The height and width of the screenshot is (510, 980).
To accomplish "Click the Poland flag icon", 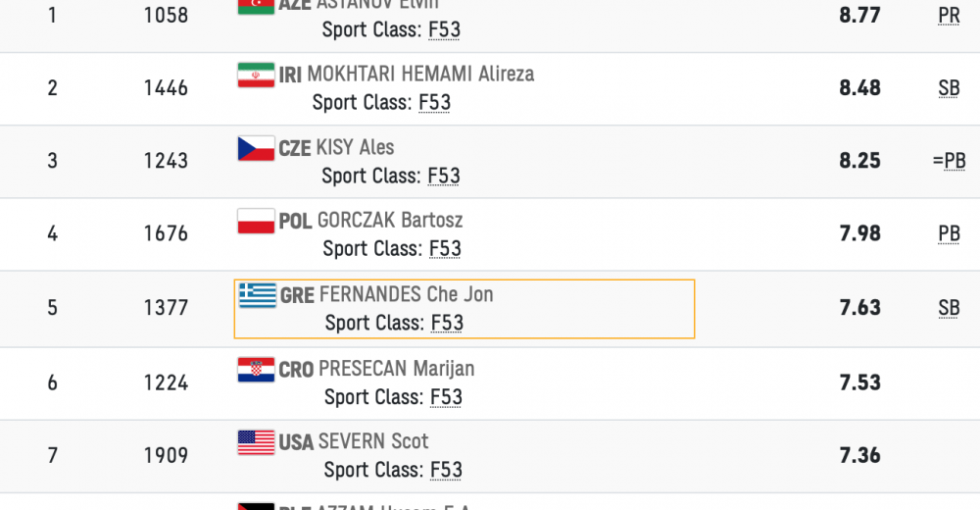I will tap(256, 221).
